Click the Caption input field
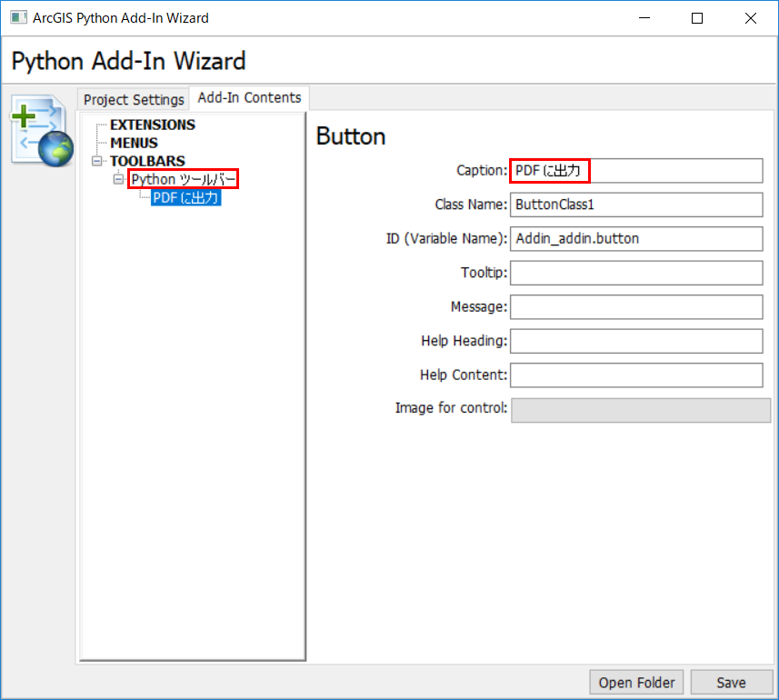Screen dimensions: 779x700 point(636,171)
